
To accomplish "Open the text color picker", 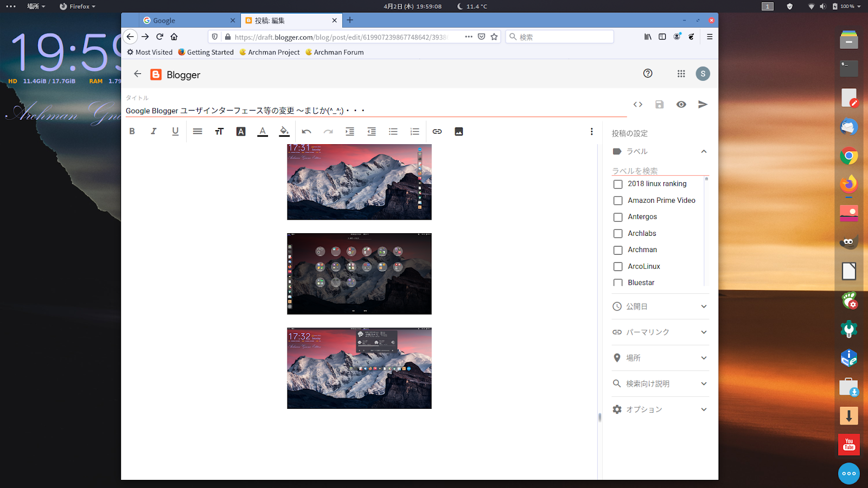I will [263, 131].
